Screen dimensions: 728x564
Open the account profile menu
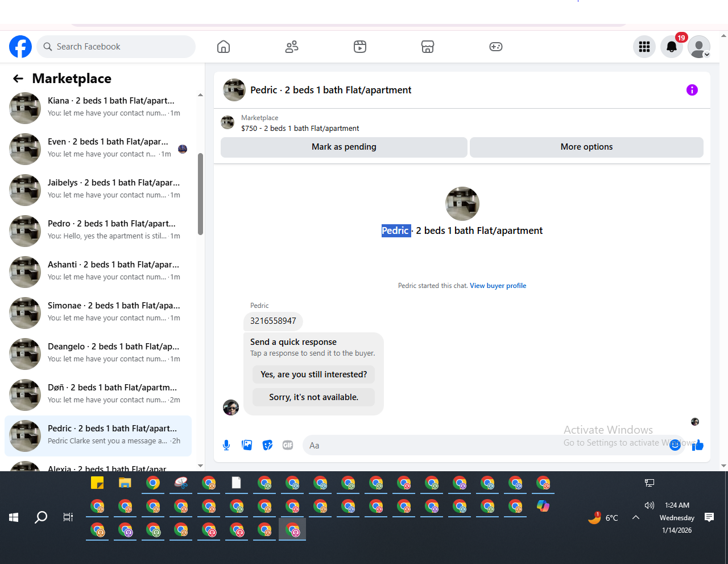tap(699, 47)
